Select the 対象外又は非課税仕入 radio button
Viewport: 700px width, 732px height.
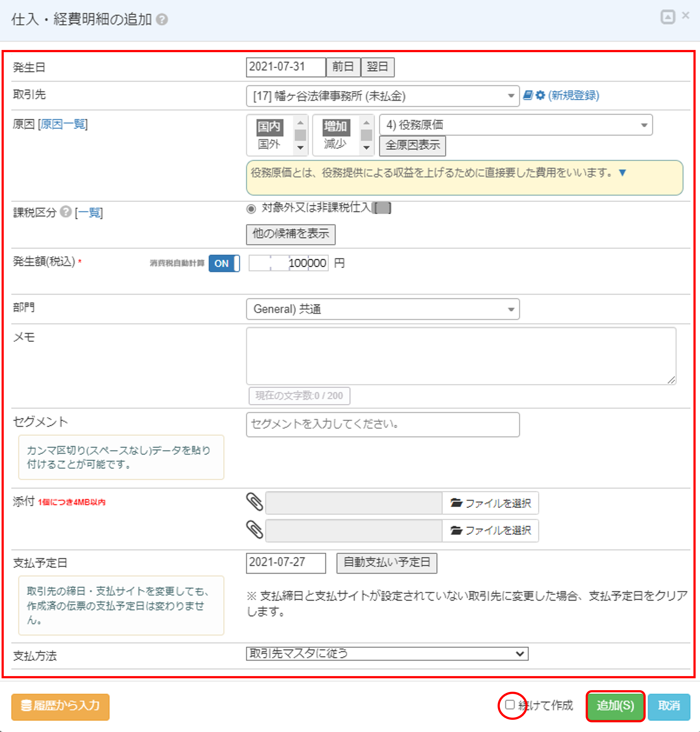pos(251,209)
